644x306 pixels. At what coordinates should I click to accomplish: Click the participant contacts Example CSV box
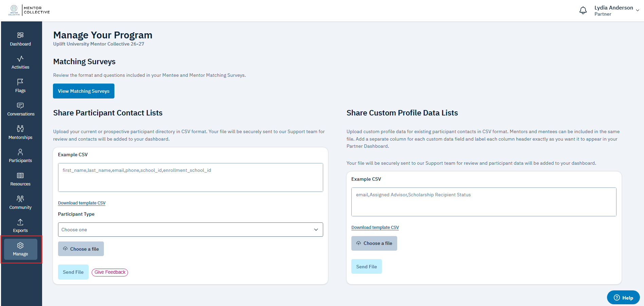pos(190,177)
